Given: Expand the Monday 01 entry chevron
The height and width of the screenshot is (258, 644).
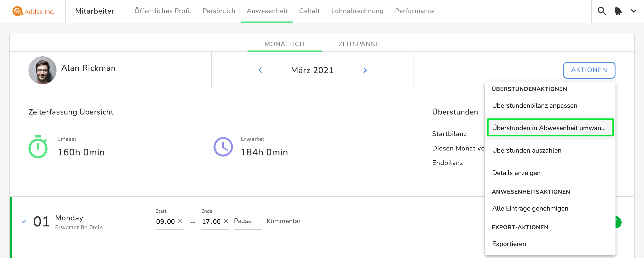Looking at the screenshot, I should pos(24,222).
